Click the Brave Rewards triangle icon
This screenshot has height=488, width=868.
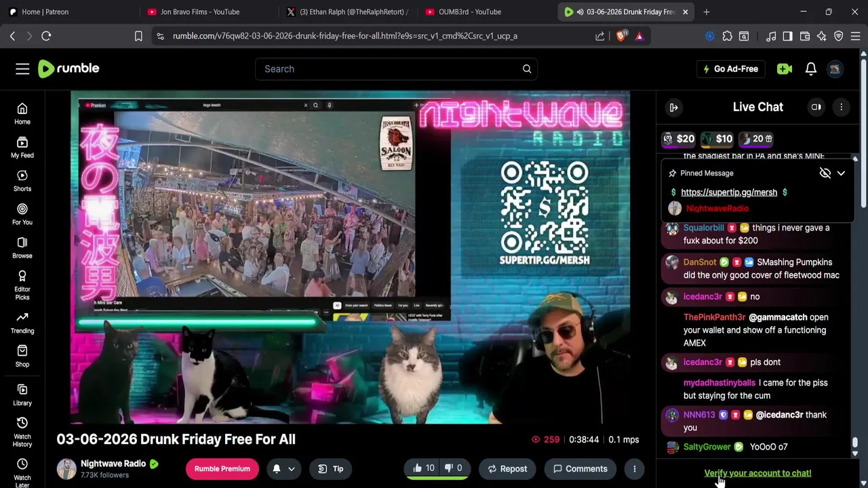(x=639, y=36)
